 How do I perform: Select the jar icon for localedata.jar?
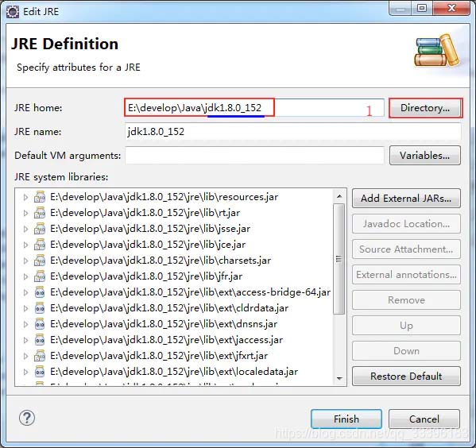pos(40,372)
